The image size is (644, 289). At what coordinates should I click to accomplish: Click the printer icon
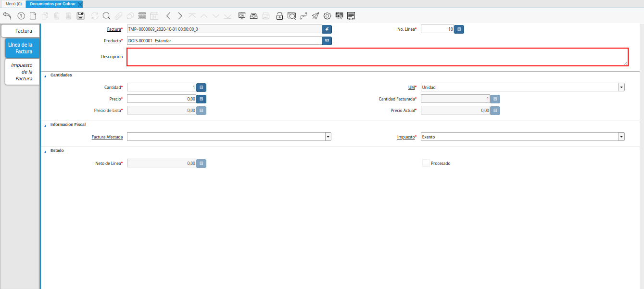pyautogui.click(x=265, y=16)
